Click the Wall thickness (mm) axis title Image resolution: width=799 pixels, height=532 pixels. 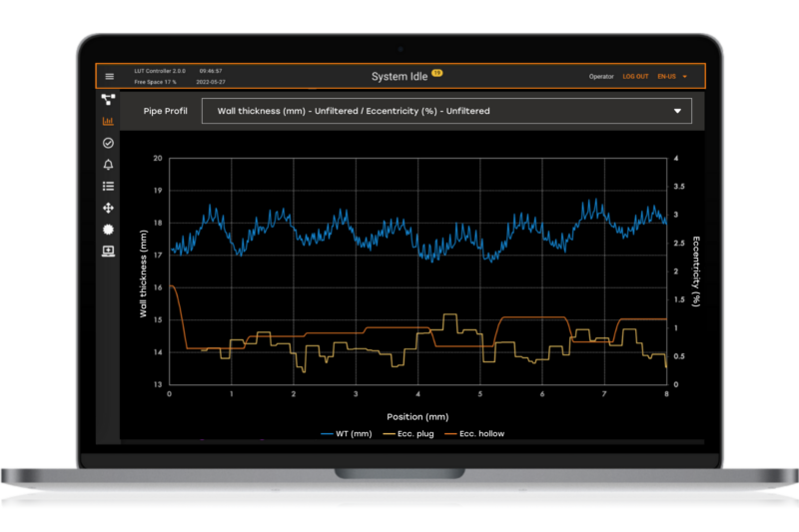click(x=143, y=273)
